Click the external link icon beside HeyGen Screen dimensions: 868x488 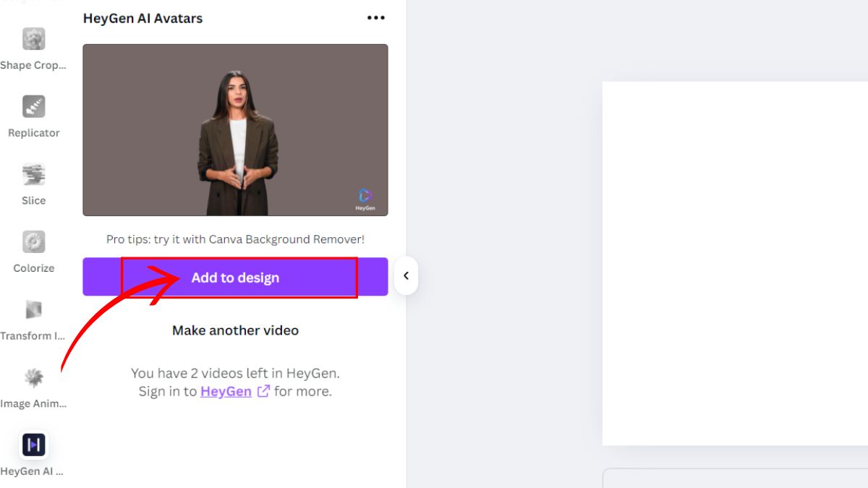click(x=263, y=390)
